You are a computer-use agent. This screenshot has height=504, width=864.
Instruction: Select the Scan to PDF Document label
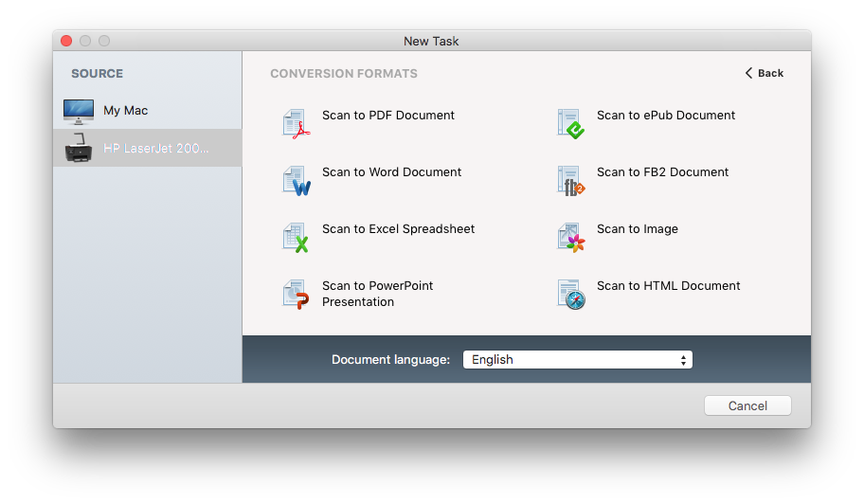point(388,116)
